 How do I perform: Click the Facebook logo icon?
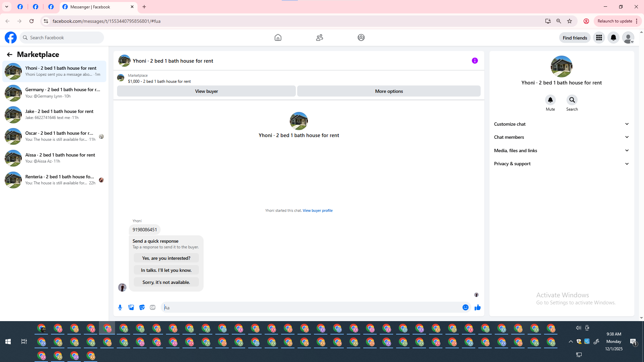[11, 38]
